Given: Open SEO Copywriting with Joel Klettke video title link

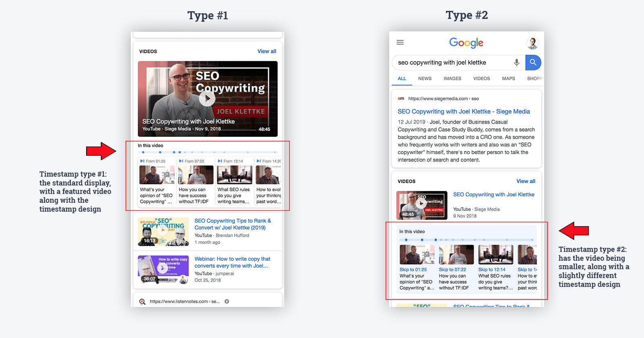Looking at the screenshot, I should click(494, 194).
